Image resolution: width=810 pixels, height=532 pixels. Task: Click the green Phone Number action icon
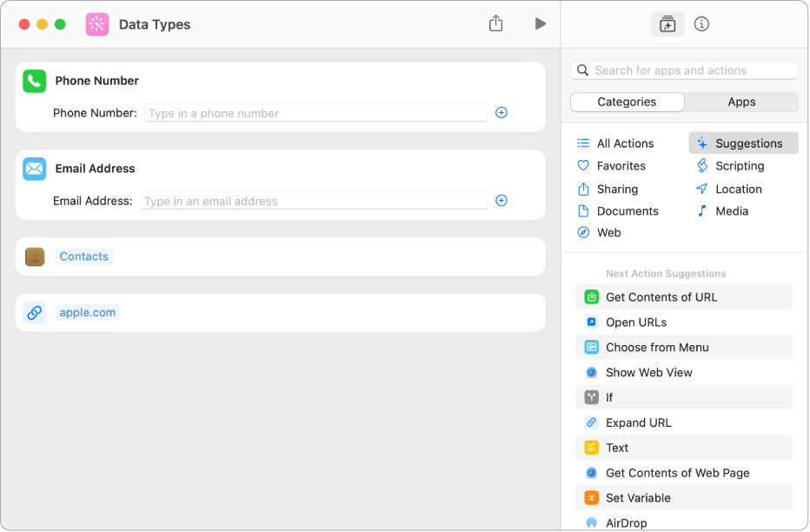[34, 81]
